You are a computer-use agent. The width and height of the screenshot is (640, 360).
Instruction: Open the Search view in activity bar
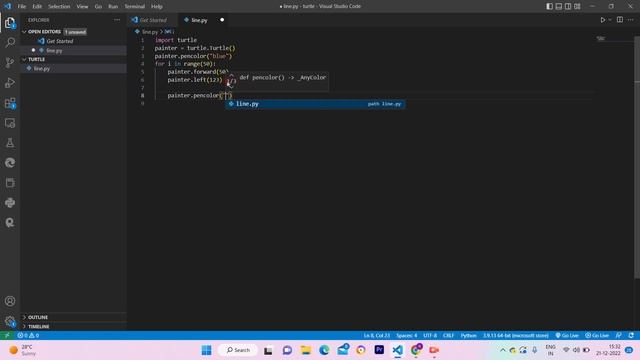pyautogui.click(x=10, y=42)
